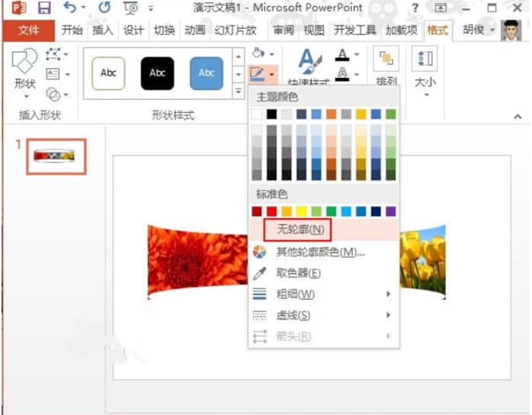Pick the black theme color swatch

pyautogui.click(x=271, y=114)
